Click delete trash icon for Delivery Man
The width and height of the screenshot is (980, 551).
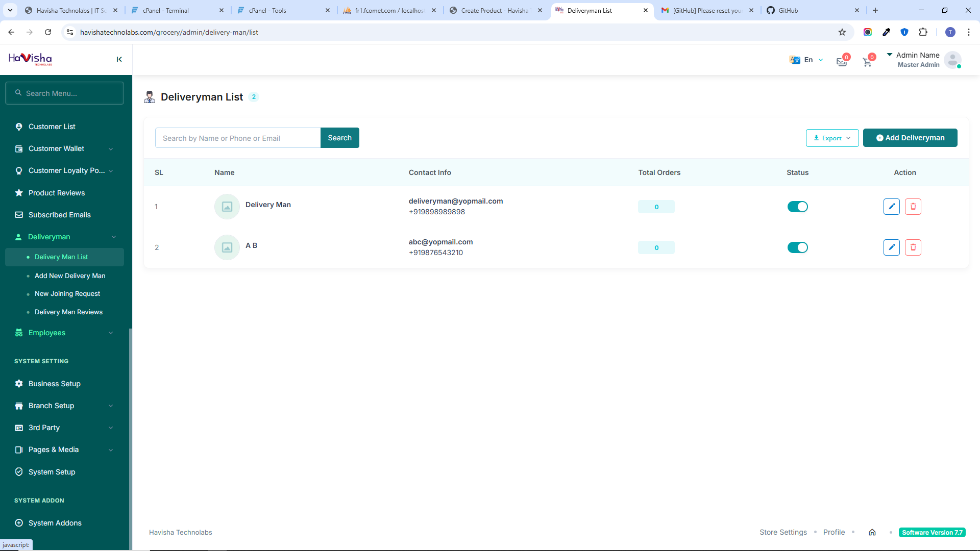(913, 207)
